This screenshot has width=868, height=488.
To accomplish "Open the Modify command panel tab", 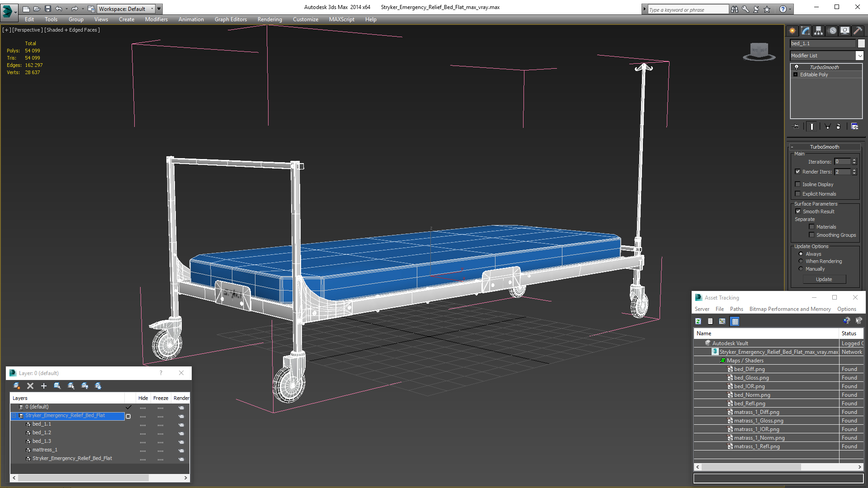I will tap(806, 31).
